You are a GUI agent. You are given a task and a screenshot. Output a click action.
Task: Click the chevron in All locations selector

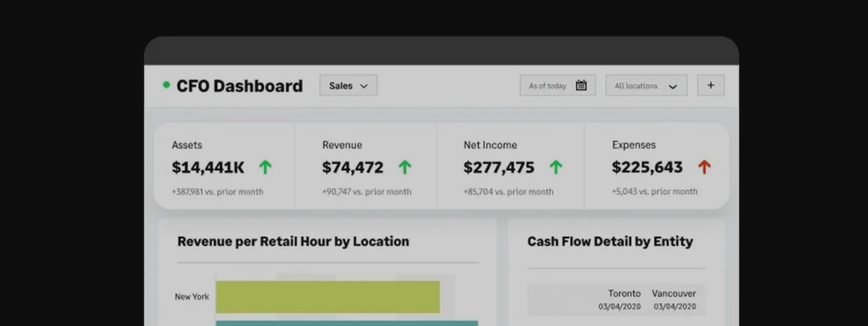tap(673, 86)
